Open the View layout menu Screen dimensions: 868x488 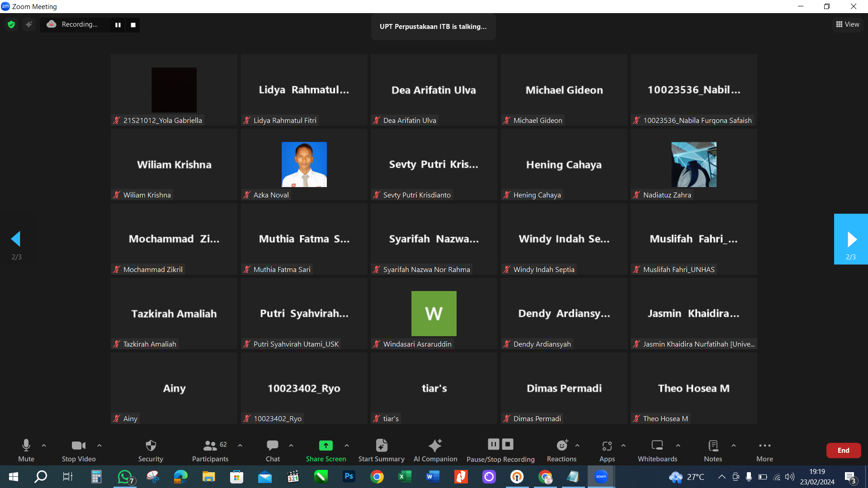(848, 24)
